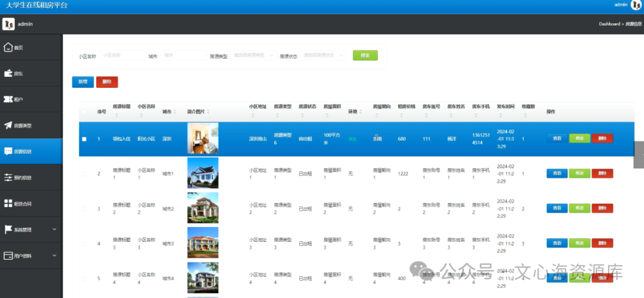Open the house thumbnail in row 2

203,173
